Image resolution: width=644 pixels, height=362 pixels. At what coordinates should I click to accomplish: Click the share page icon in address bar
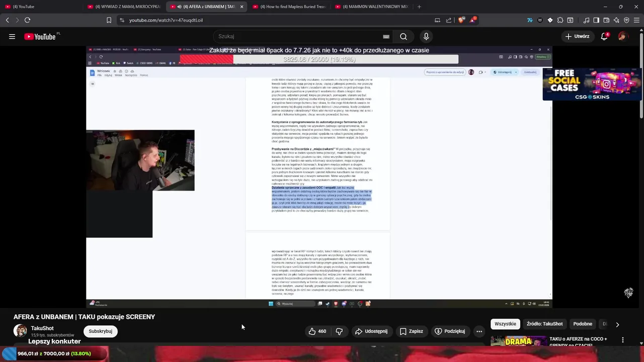click(x=449, y=20)
